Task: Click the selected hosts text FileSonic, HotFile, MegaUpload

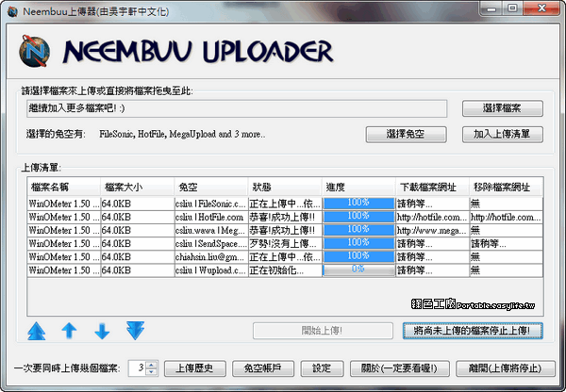Action: (182, 135)
